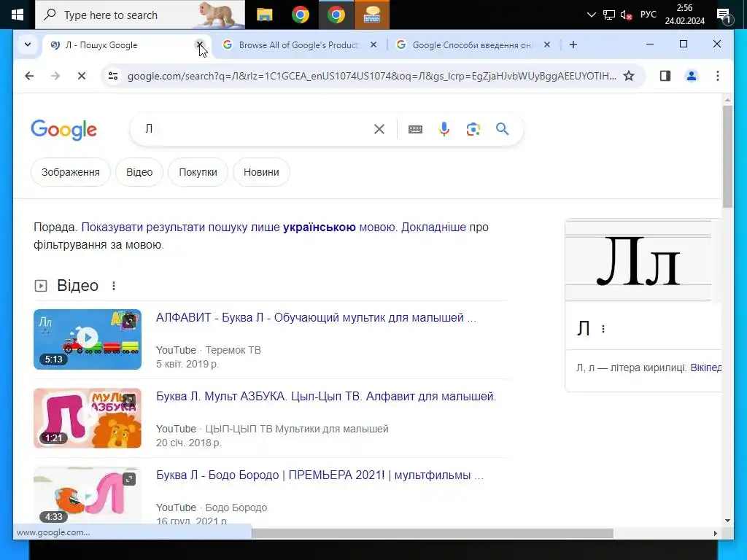747x560 pixels.
Task: Switch input language from РУС
Action: click(x=648, y=15)
